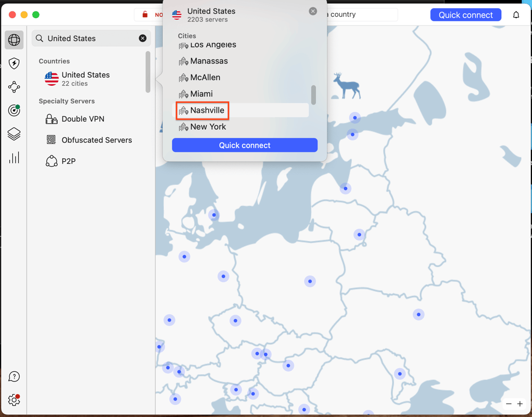532x417 pixels.
Task: Click the left server list scrollbar
Action: (148, 72)
